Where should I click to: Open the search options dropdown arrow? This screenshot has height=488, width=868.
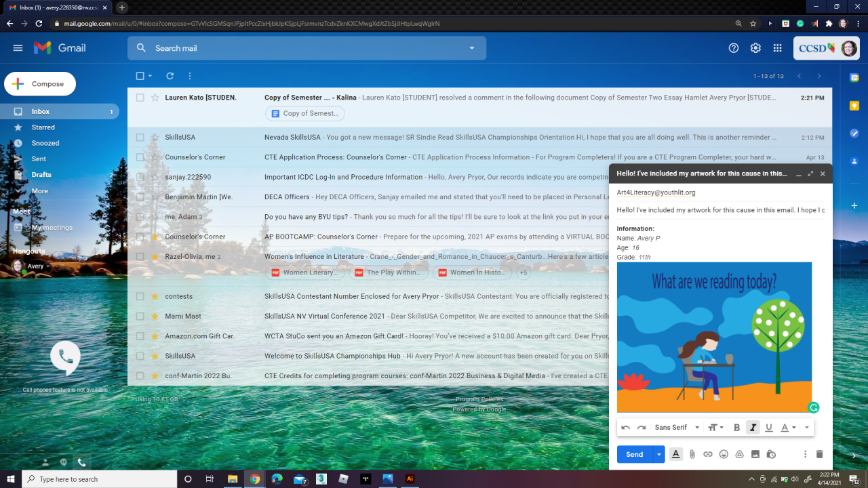click(x=472, y=48)
